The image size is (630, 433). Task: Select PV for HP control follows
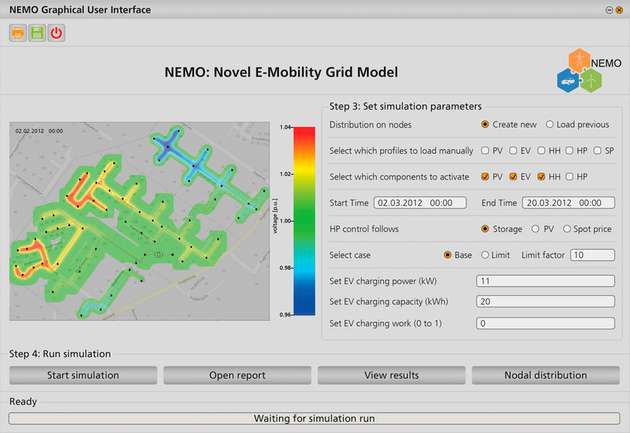(x=535, y=229)
